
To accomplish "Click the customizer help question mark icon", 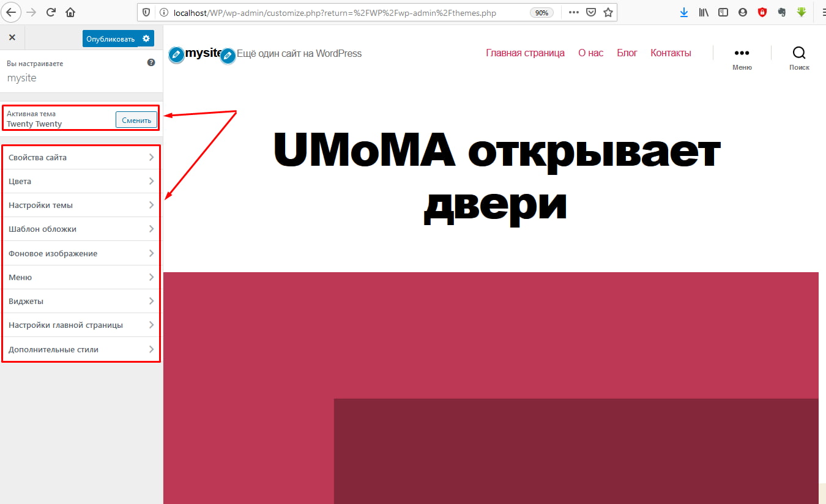I will (151, 62).
